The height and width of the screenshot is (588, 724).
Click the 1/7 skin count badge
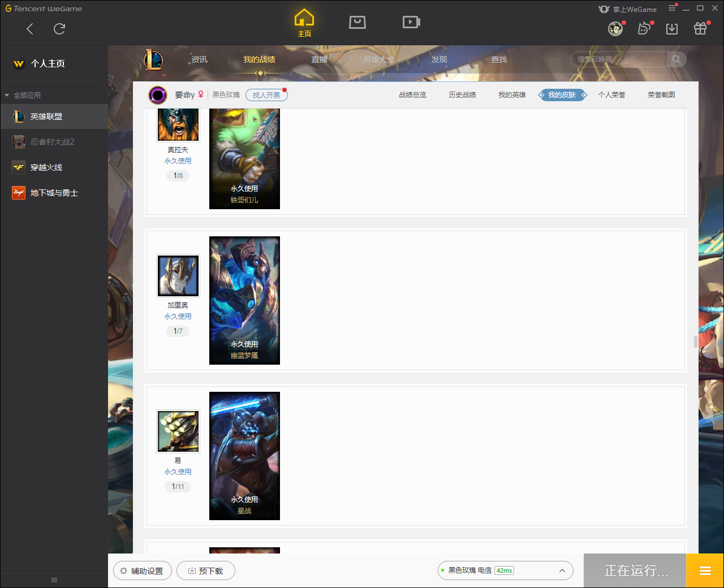point(178,331)
